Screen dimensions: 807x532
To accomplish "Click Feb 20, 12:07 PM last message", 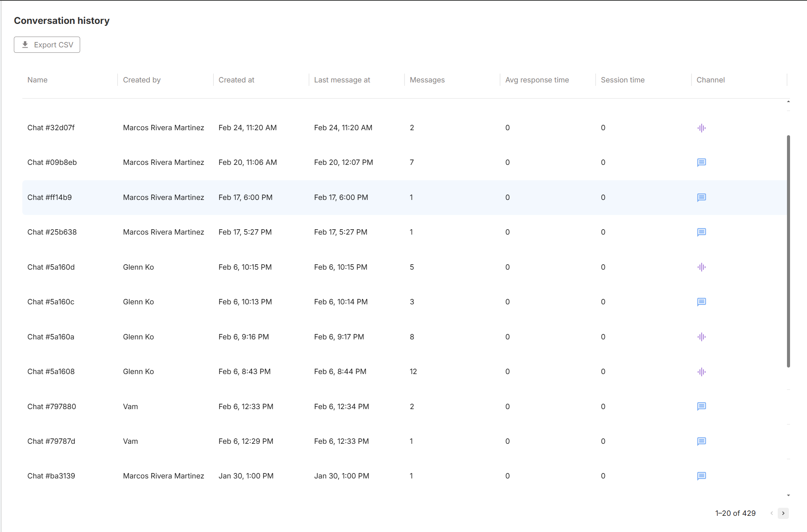I will click(343, 162).
